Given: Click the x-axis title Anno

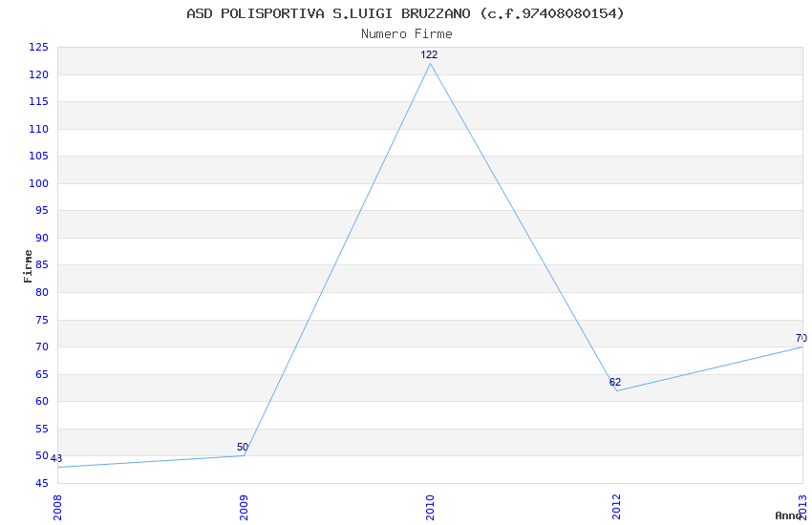Looking at the screenshot, I should 788,515.
